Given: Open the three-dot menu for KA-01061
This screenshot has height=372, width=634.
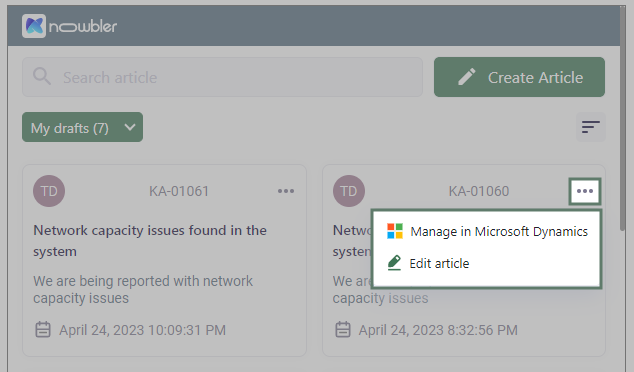Looking at the screenshot, I should point(286,191).
